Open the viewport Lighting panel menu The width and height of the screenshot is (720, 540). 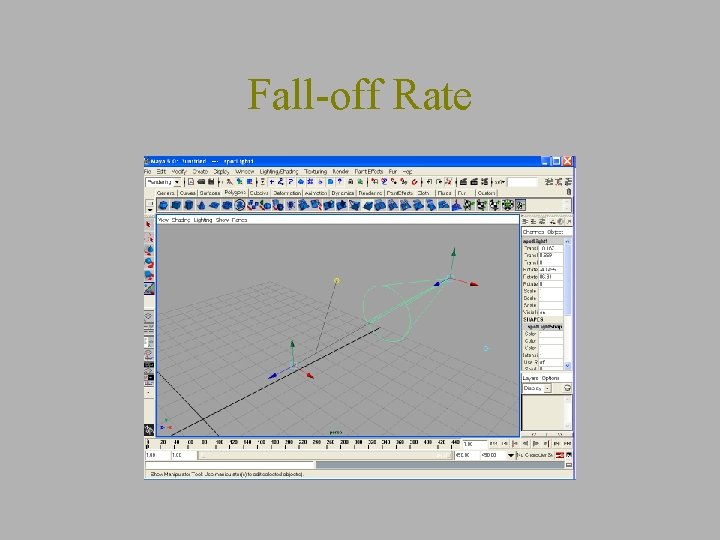tap(203, 220)
